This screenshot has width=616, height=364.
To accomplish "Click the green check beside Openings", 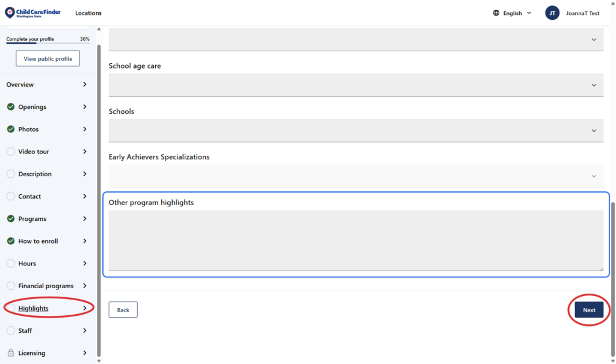I will [x=11, y=107].
